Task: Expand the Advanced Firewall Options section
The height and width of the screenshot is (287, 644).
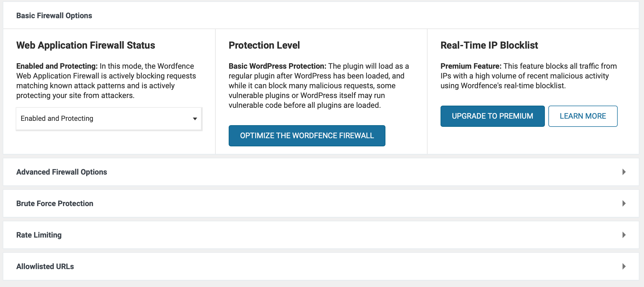Action: click(62, 172)
